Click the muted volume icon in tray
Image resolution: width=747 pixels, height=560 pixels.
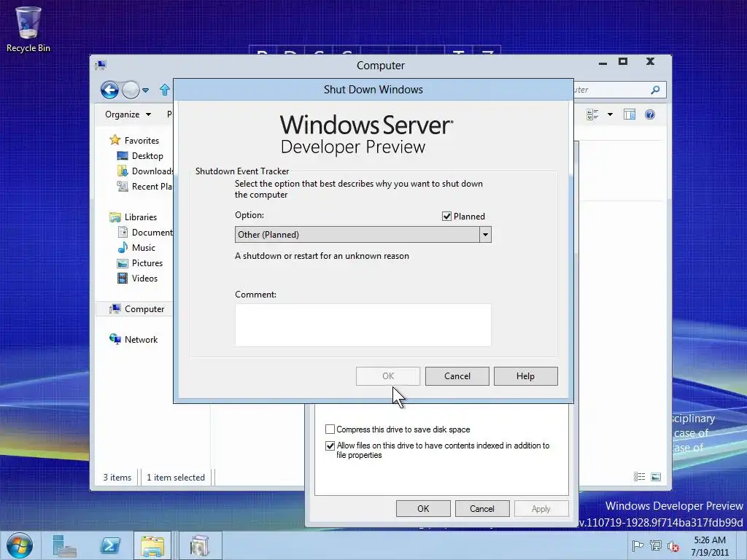(x=673, y=546)
